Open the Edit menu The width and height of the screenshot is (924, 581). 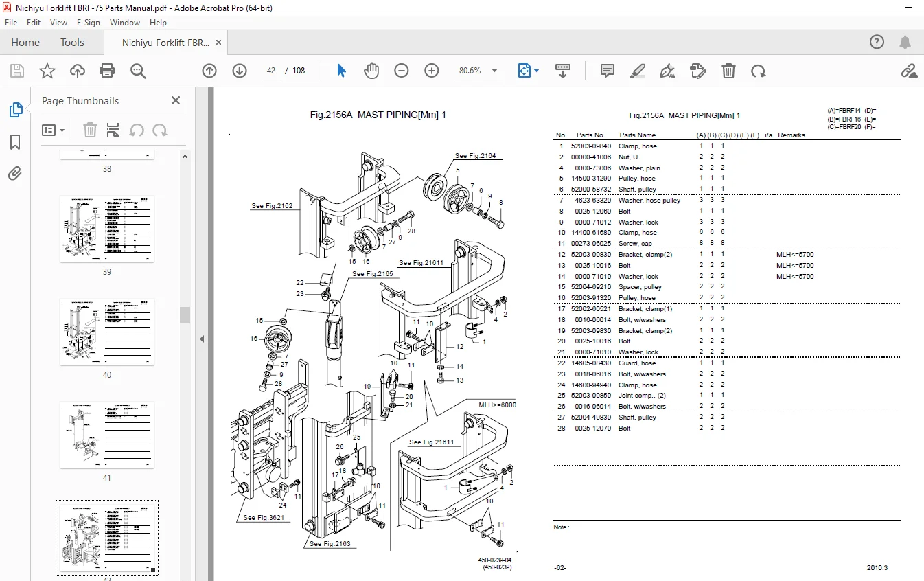(34, 23)
